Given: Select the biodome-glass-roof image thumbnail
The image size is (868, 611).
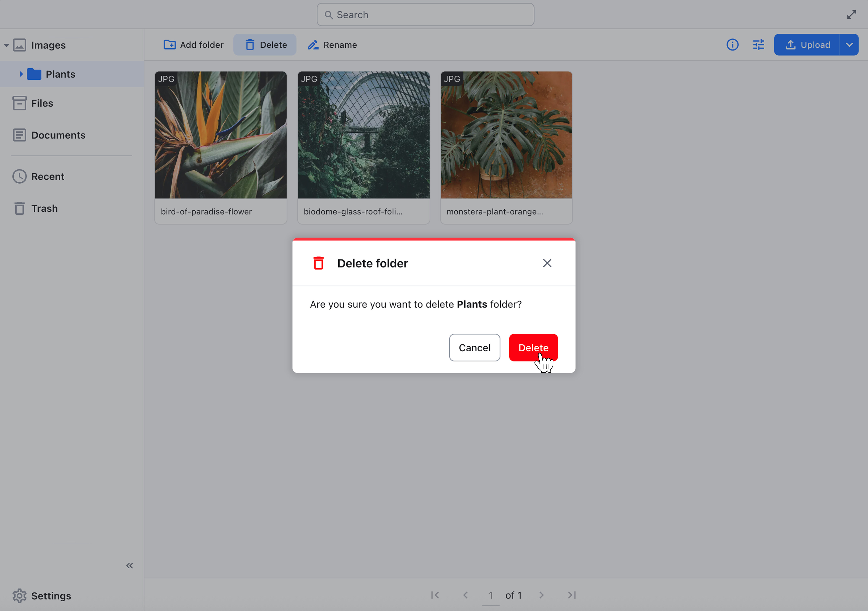Looking at the screenshot, I should coord(364,135).
